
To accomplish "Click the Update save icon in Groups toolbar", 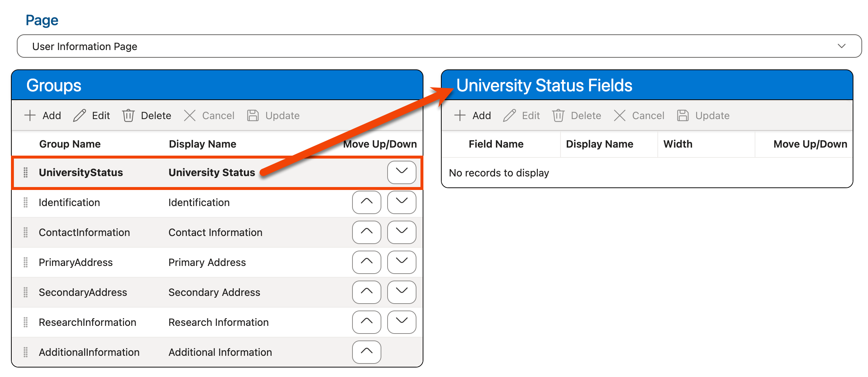I will (253, 115).
